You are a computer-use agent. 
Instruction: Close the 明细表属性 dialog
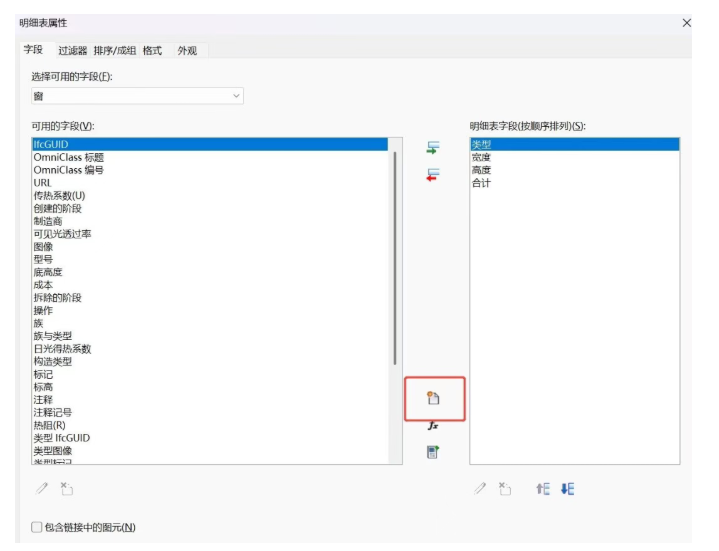[686, 23]
